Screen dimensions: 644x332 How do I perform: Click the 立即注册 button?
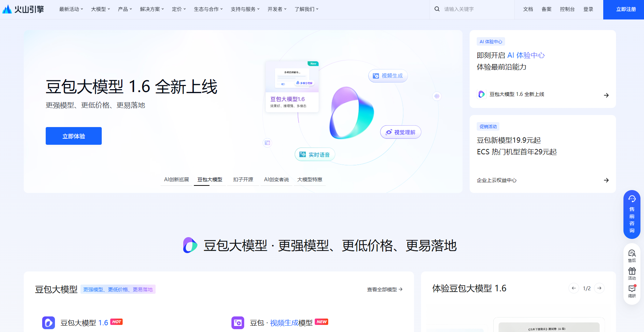[624, 10]
